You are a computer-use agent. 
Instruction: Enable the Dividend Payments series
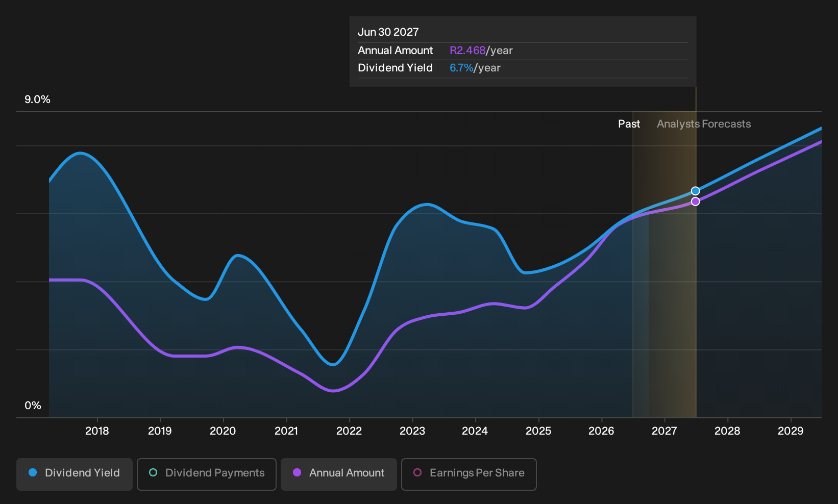[207, 474]
